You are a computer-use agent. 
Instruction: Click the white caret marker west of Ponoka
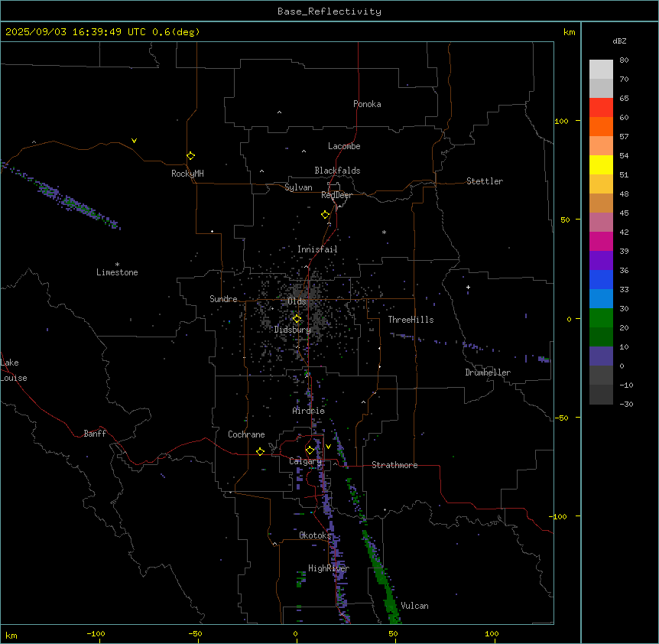pyautogui.click(x=280, y=112)
